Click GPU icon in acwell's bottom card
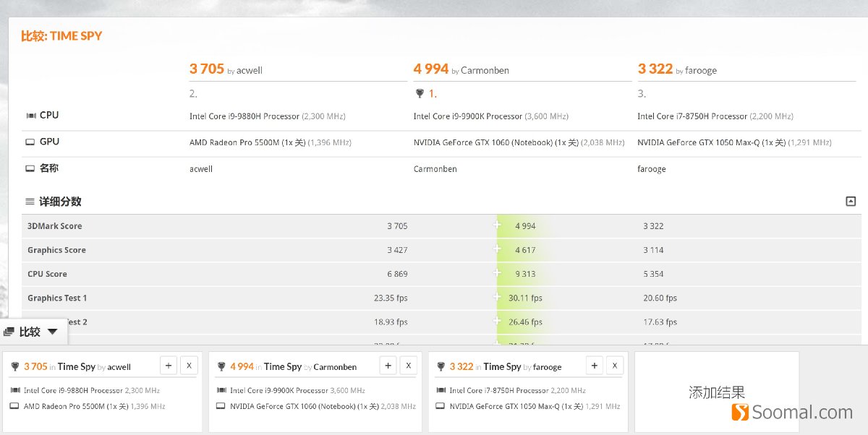Screen dimensions: 868x435 15,406
